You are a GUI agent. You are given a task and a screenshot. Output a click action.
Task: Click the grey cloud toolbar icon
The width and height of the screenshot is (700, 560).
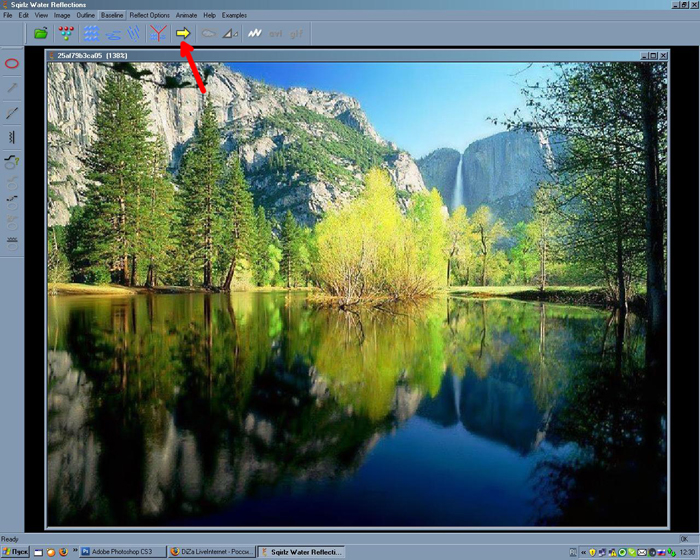point(208,33)
